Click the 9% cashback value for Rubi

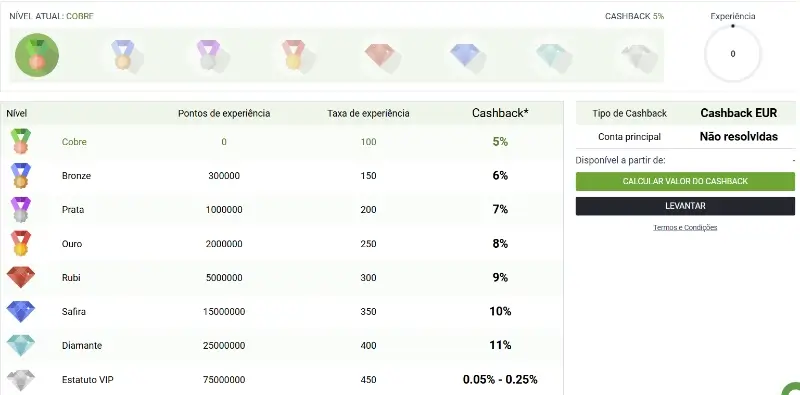(500, 278)
